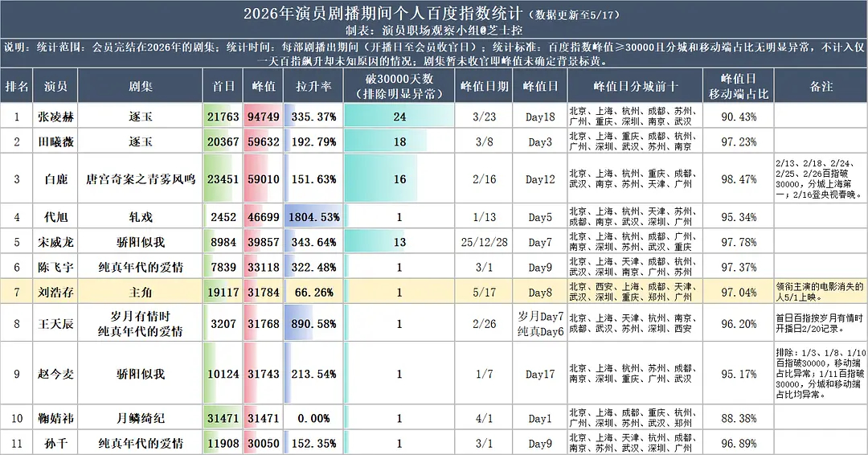Select the 首日 column header
868x455 pixels.
223,86
